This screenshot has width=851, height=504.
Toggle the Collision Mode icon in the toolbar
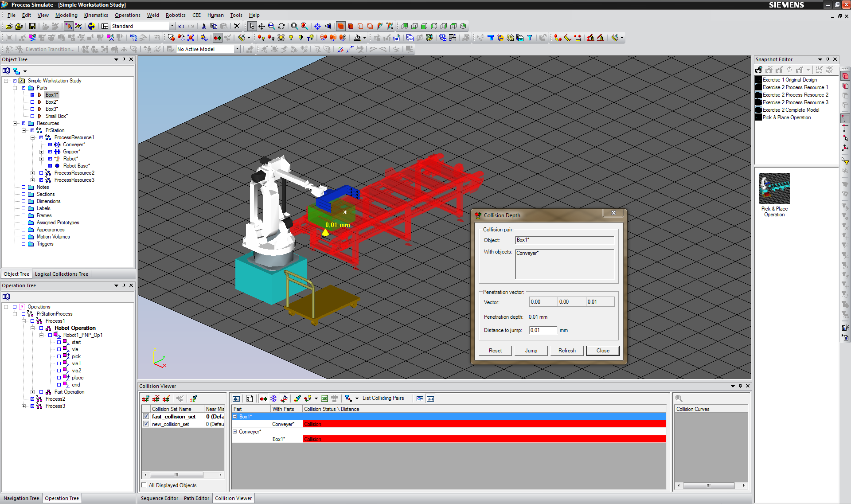click(217, 38)
